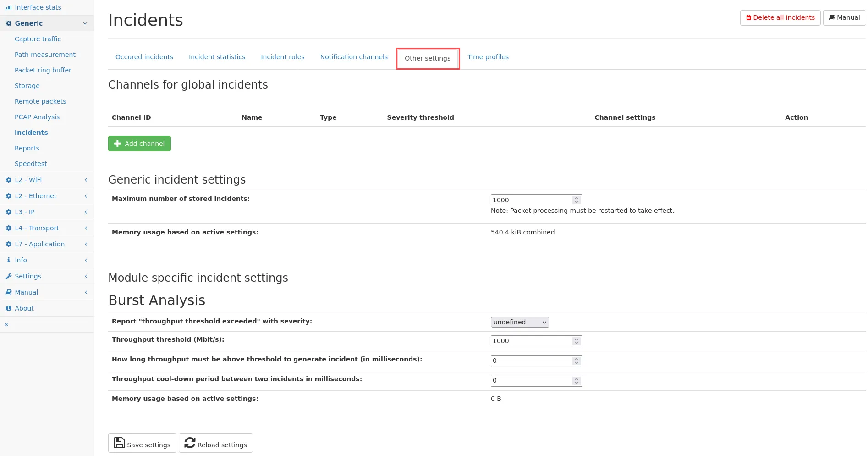
Task: Step the cool-down period spinner arrows
Action: (x=577, y=380)
